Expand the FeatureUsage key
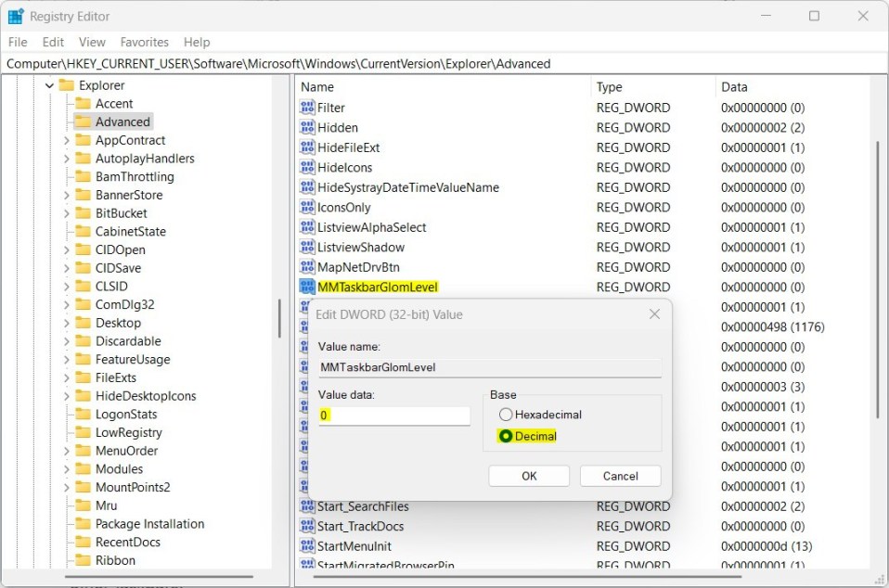Screen dimensions: 889x588 [66, 359]
